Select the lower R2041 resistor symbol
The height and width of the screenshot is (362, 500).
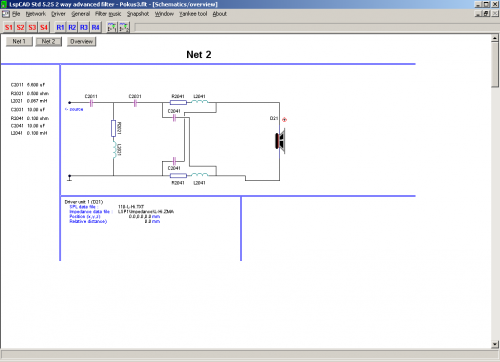[178, 176]
